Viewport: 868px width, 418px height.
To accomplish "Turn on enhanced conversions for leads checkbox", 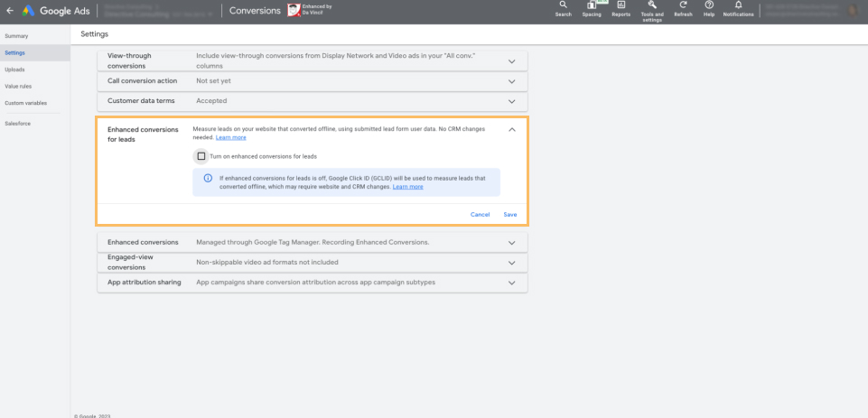I will click(x=201, y=156).
